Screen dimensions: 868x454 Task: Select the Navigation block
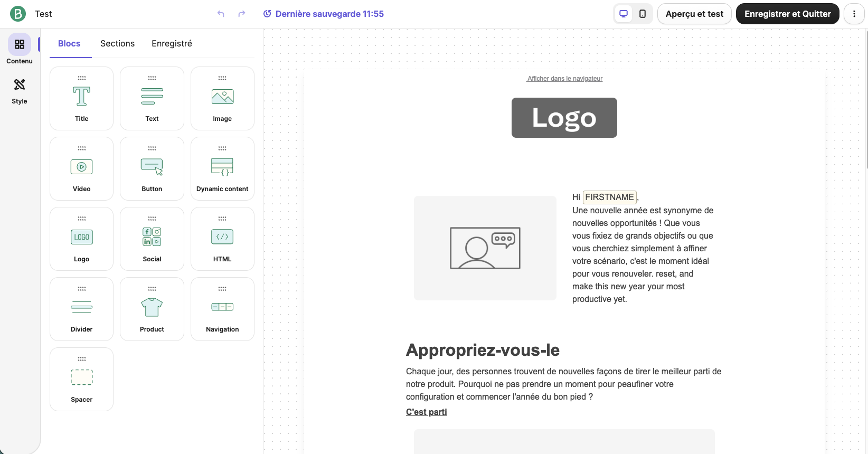point(222,309)
